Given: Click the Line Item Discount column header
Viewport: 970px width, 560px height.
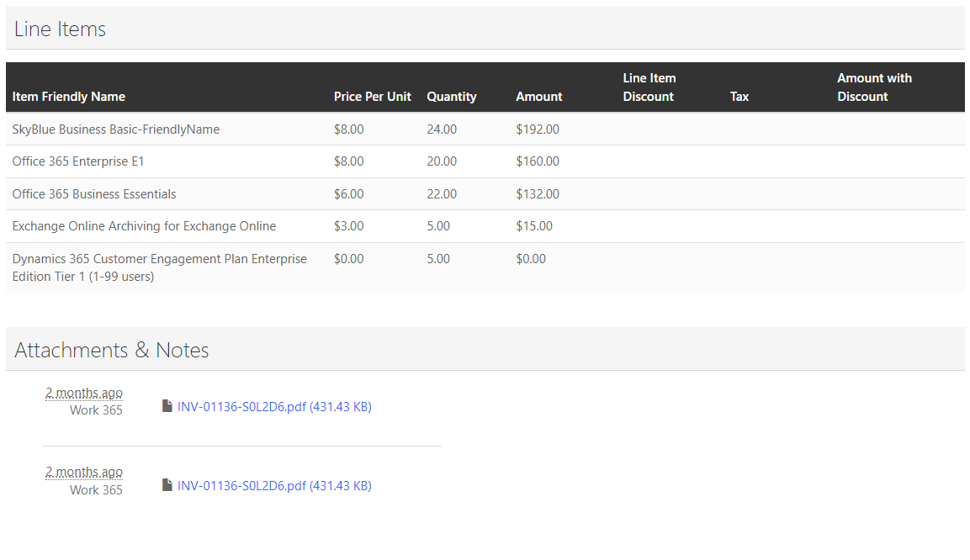Looking at the screenshot, I should click(649, 87).
